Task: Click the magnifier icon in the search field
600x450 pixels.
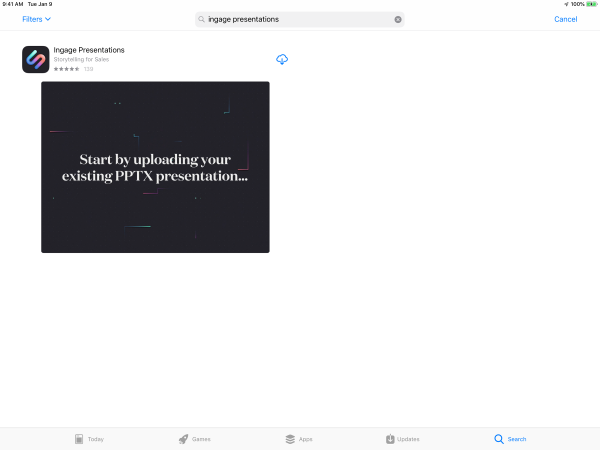Action: click(201, 19)
